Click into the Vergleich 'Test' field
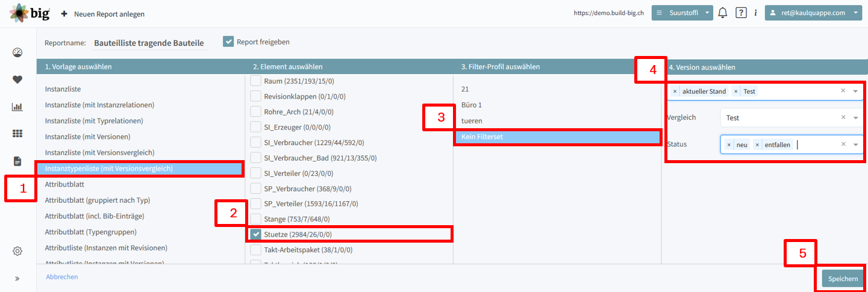 coord(792,118)
